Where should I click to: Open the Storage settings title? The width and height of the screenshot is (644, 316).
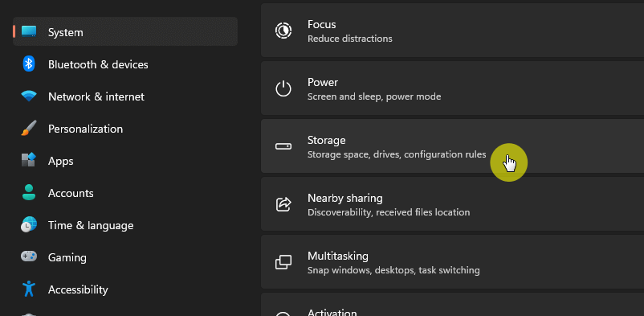327,140
